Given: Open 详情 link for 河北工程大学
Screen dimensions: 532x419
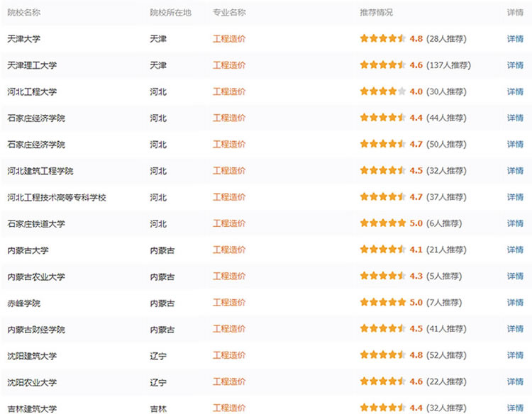Looking at the screenshot, I should pos(515,91).
